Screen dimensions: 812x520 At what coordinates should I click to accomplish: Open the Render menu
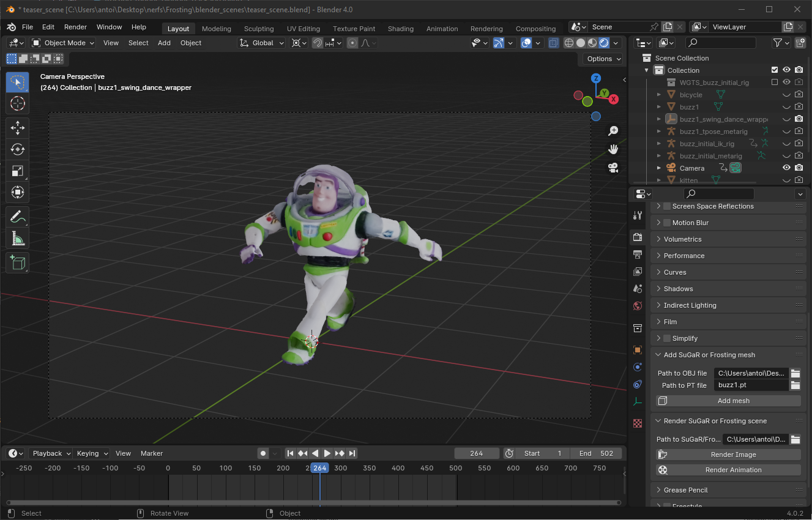(75, 27)
